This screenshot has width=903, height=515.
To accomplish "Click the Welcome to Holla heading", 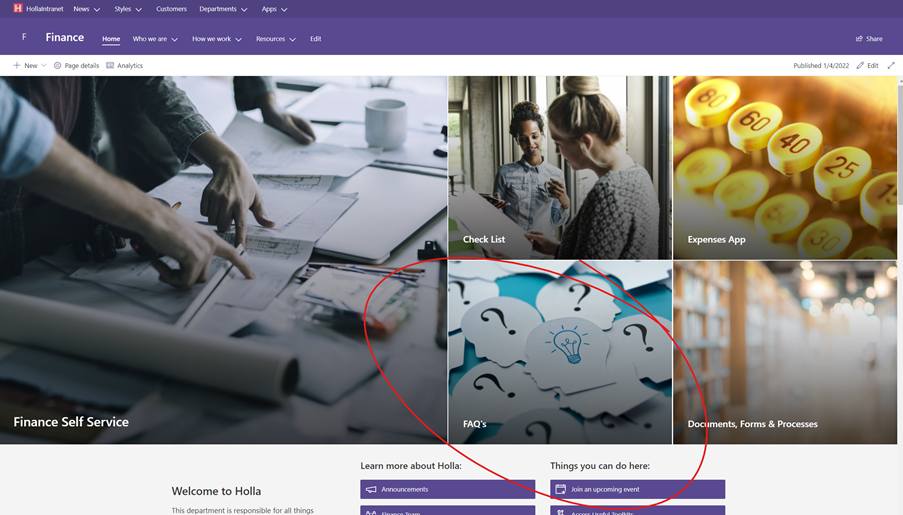I will (x=216, y=491).
